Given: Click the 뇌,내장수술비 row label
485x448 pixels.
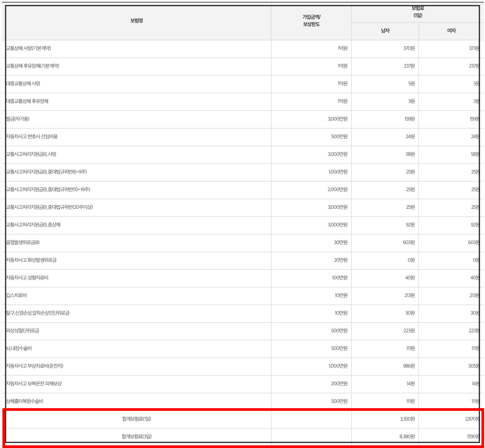Looking at the screenshot, I should [19, 348].
